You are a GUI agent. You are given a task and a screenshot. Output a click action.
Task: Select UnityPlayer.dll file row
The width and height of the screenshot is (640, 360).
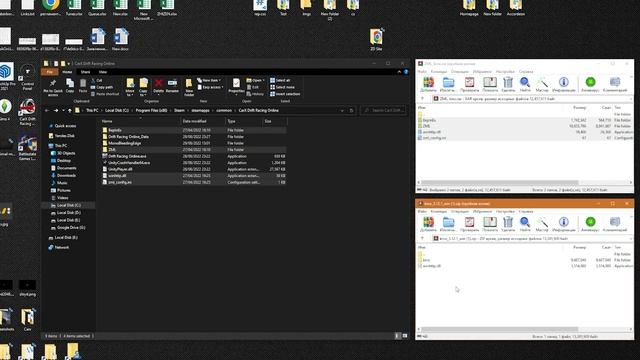pos(193,169)
